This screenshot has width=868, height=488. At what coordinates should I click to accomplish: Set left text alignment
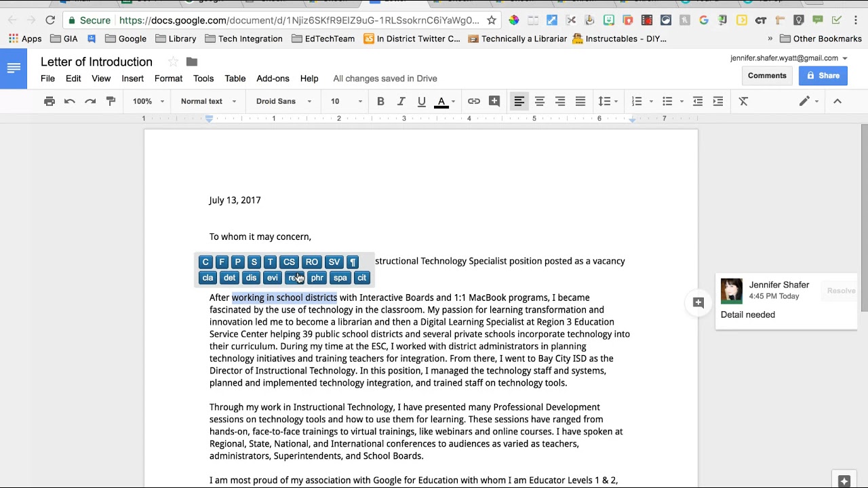point(519,101)
